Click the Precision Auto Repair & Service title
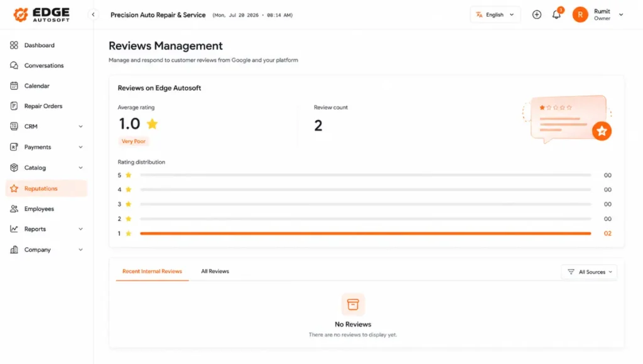This screenshot has height=364, width=643. click(x=158, y=15)
